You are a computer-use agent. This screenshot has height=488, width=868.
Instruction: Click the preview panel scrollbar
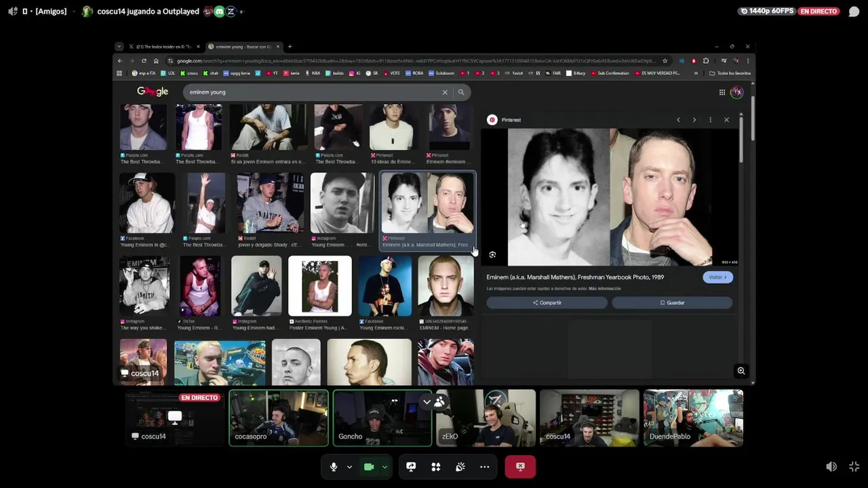741,139
